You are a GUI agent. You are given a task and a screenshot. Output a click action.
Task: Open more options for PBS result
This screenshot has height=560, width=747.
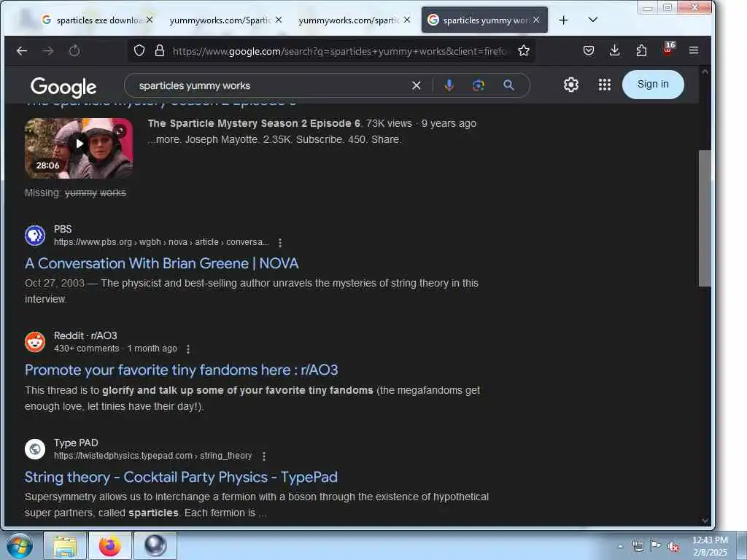coord(280,243)
